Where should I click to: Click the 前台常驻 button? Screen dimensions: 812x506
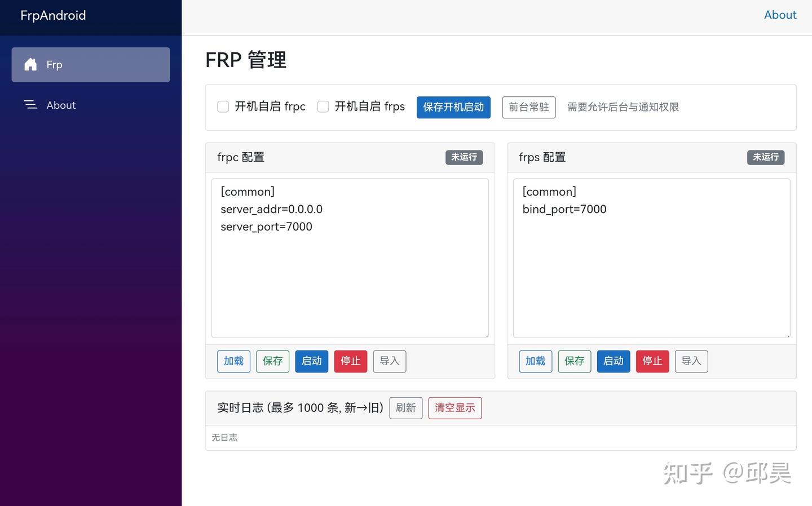coord(529,107)
